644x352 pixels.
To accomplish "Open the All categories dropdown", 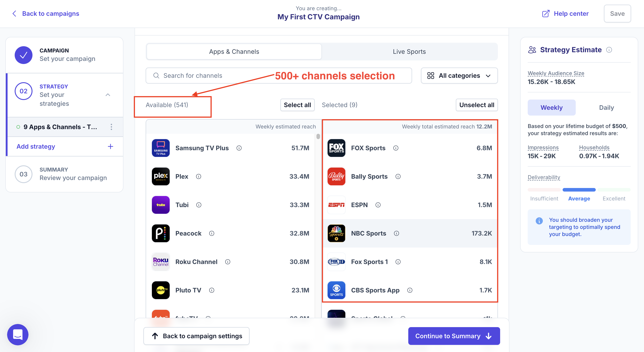I will tap(459, 76).
